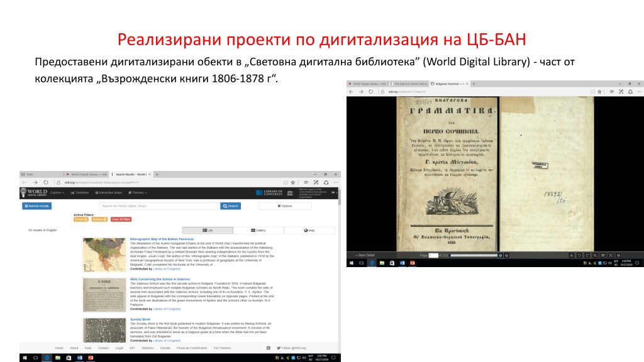Screen dimensions: 644x362
Task: Click page slider in book viewer
Action: click(x=474, y=255)
